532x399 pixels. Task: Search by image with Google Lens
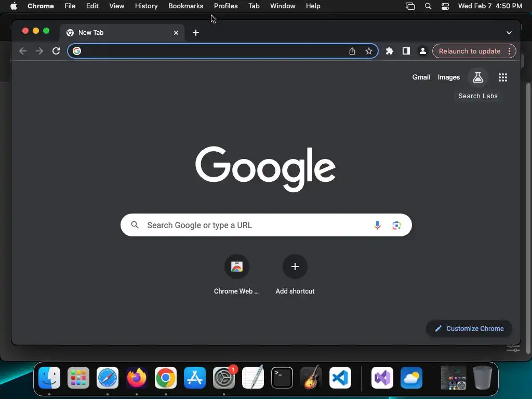click(396, 225)
